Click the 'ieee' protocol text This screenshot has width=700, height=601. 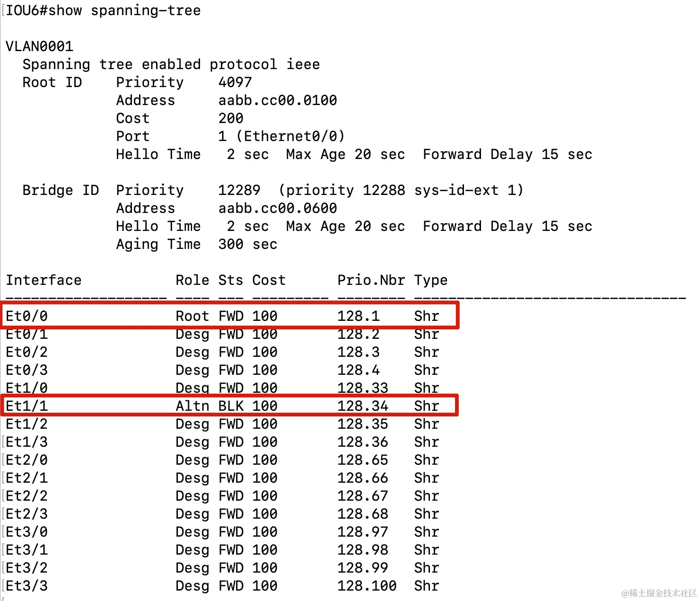click(303, 64)
